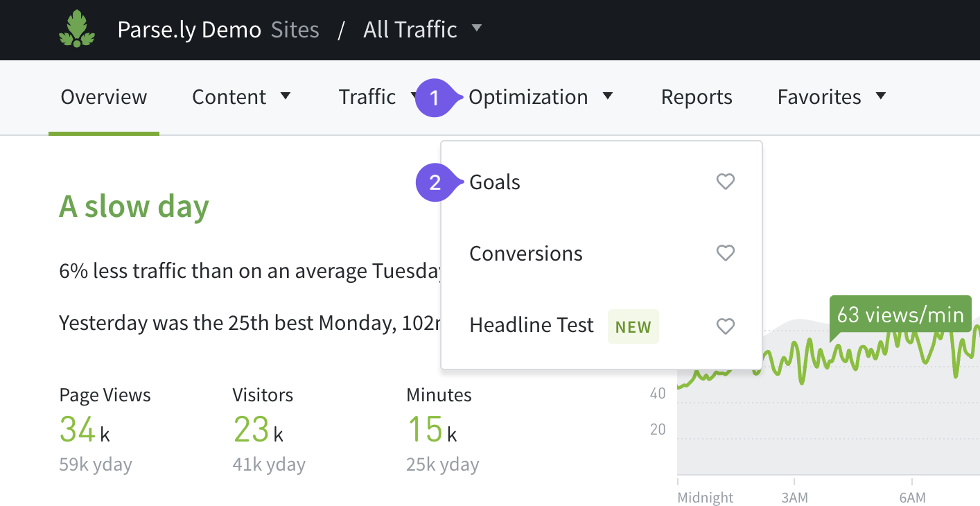Open Headline Test menu entry
The height and width of the screenshot is (506, 980).
(x=532, y=325)
